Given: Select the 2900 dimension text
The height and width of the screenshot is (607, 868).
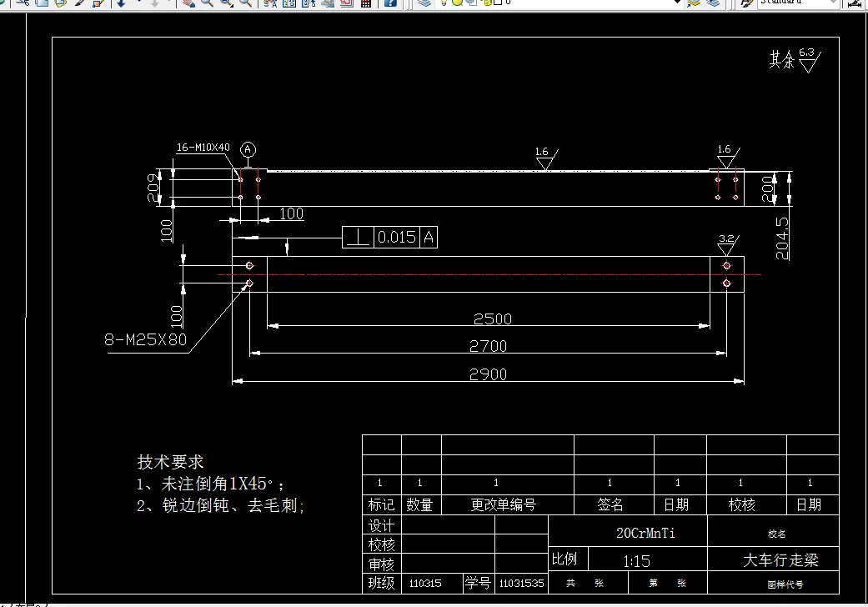Looking at the screenshot, I should 489,374.
